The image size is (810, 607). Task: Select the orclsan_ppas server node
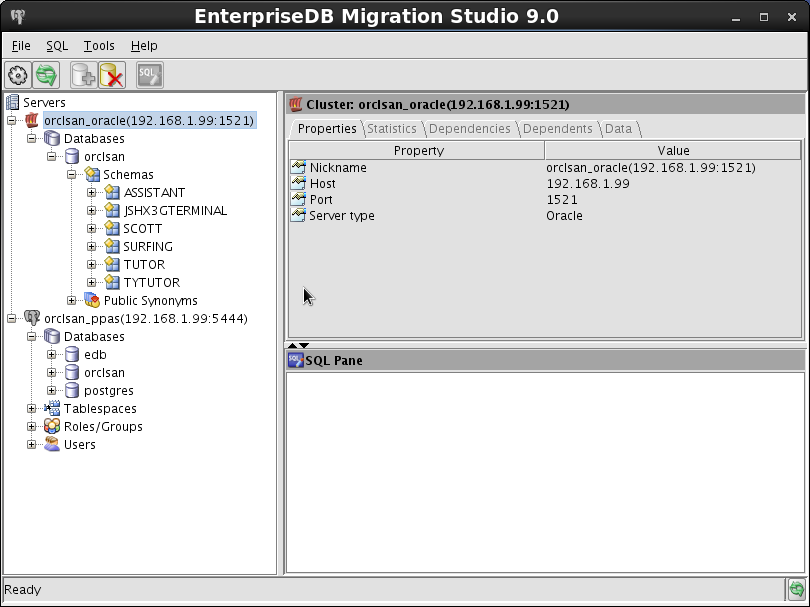pyautogui.click(x=146, y=318)
